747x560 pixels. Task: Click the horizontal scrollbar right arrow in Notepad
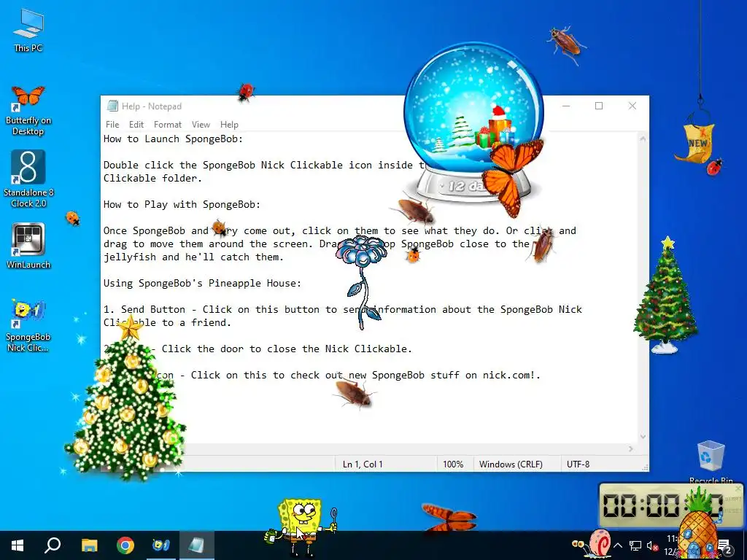[631, 448]
